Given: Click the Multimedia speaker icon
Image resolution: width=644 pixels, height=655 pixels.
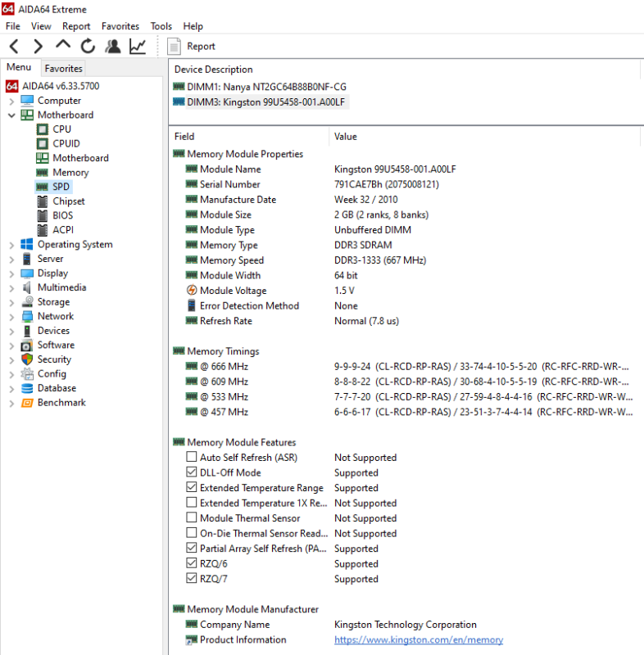Looking at the screenshot, I should (27, 287).
